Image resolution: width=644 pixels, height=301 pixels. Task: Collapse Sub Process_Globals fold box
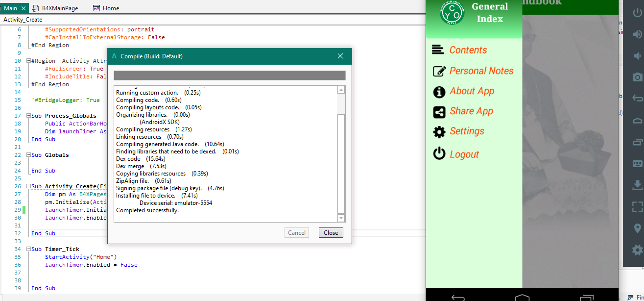click(x=28, y=116)
